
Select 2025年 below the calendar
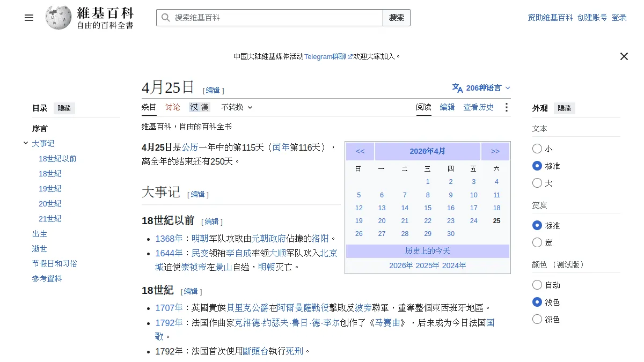428,265
